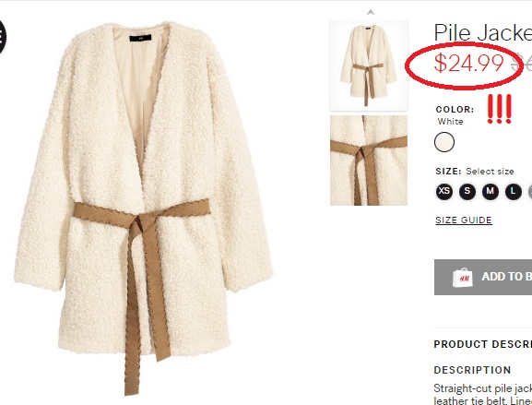532x405 pixels.
Task: Click the thumbnail carousel up arrow
Action: 371,12
